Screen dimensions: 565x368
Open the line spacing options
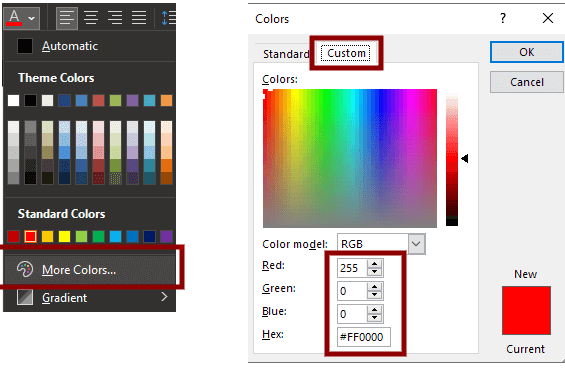(168, 17)
